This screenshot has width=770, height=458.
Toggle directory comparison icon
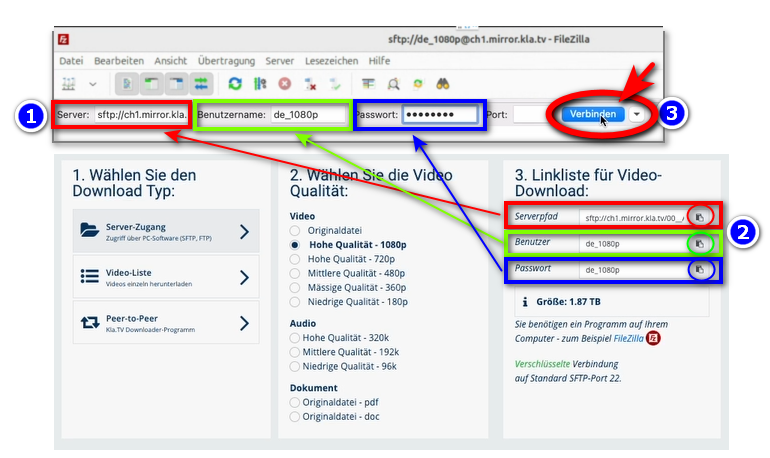[x=393, y=84]
